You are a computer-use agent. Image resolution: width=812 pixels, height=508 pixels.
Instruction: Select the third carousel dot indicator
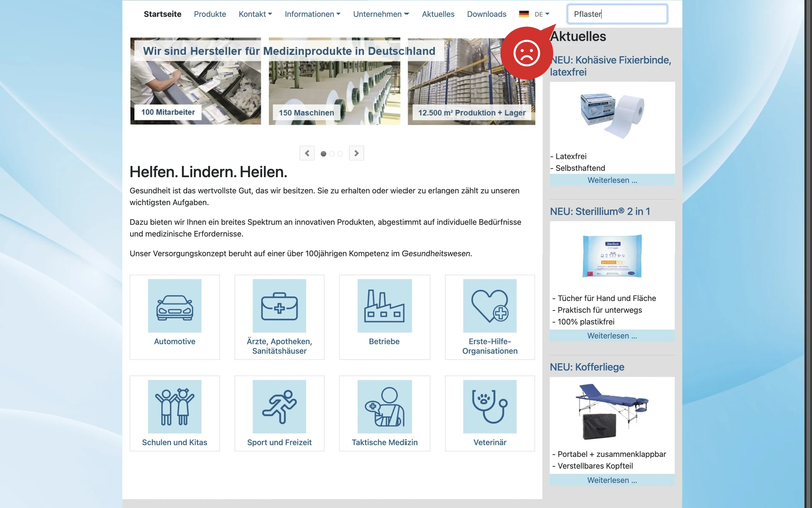pyautogui.click(x=340, y=154)
